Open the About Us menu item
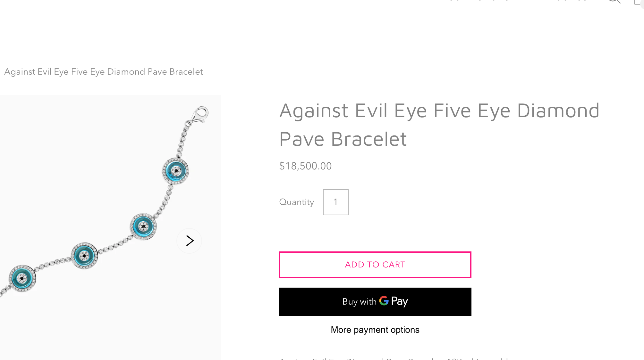The image size is (644, 360). tap(564, 1)
